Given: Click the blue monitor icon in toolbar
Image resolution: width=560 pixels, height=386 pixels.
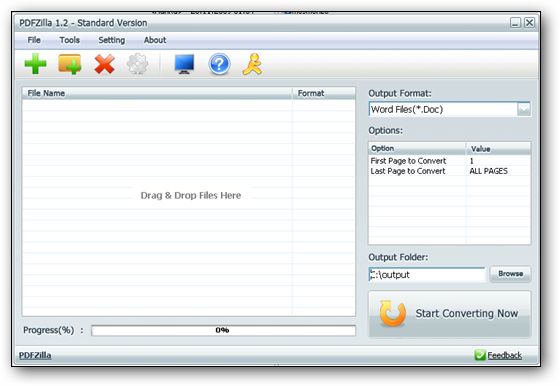Looking at the screenshot, I should click(184, 64).
